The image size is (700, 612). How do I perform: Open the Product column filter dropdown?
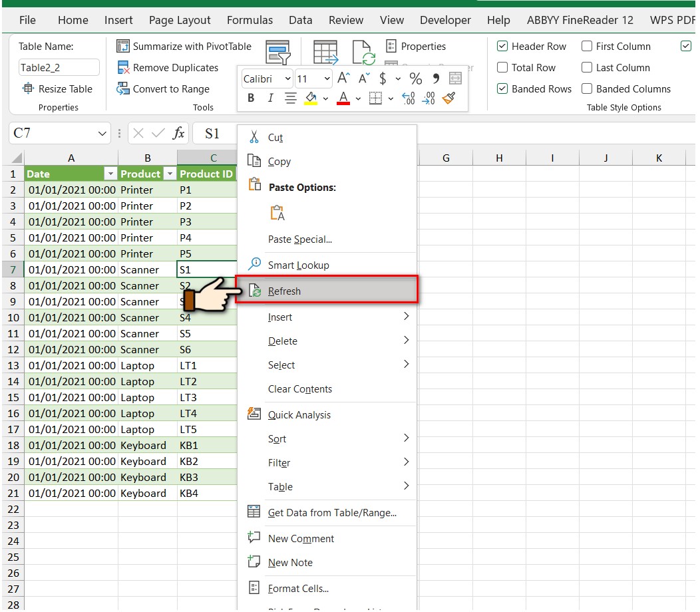pos(170,174)
